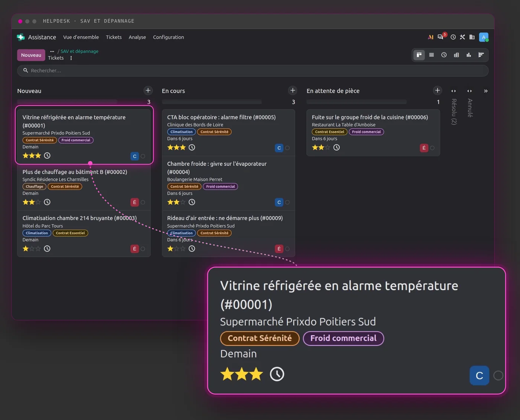This screenshot has width=520, height=420.
Task: Open the AI assistant icon in top bar
Action: 430,37
